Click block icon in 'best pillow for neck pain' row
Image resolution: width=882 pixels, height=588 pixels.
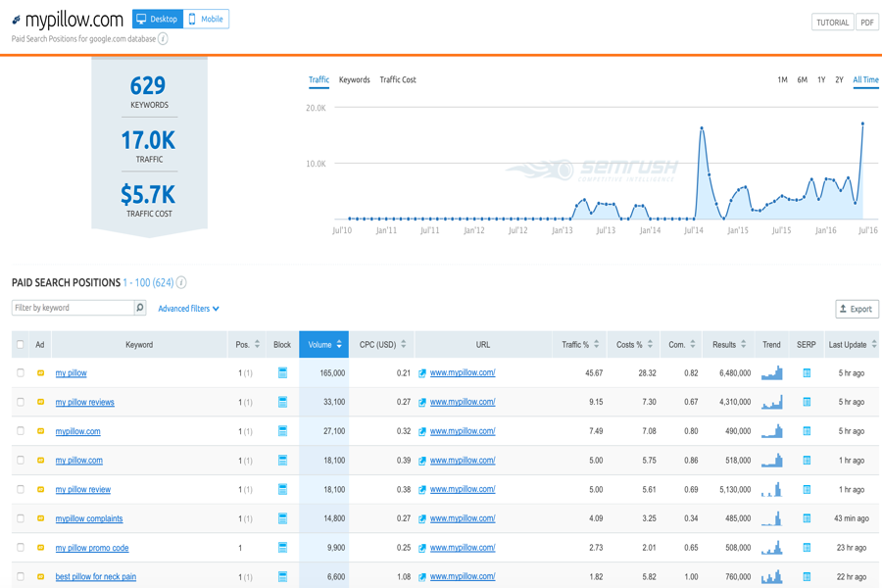(282, 576)
